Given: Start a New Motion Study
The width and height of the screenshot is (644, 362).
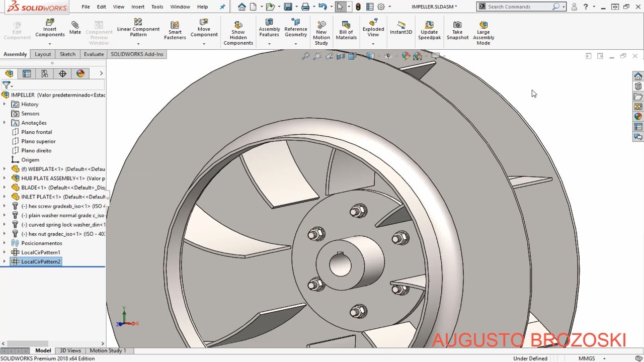Looking at the screenshot, I should tap(321, 33).
